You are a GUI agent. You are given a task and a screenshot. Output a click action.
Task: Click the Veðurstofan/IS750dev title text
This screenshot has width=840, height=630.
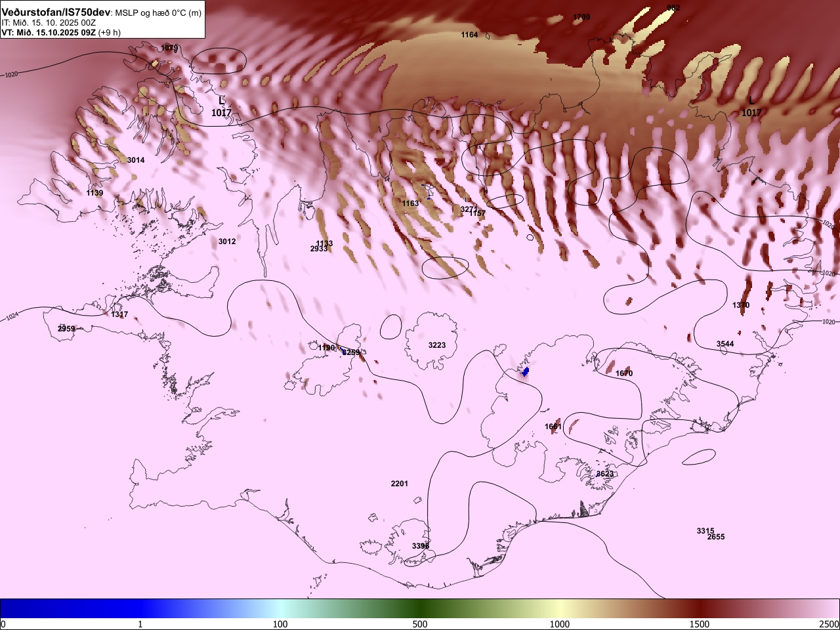[56, 12]
